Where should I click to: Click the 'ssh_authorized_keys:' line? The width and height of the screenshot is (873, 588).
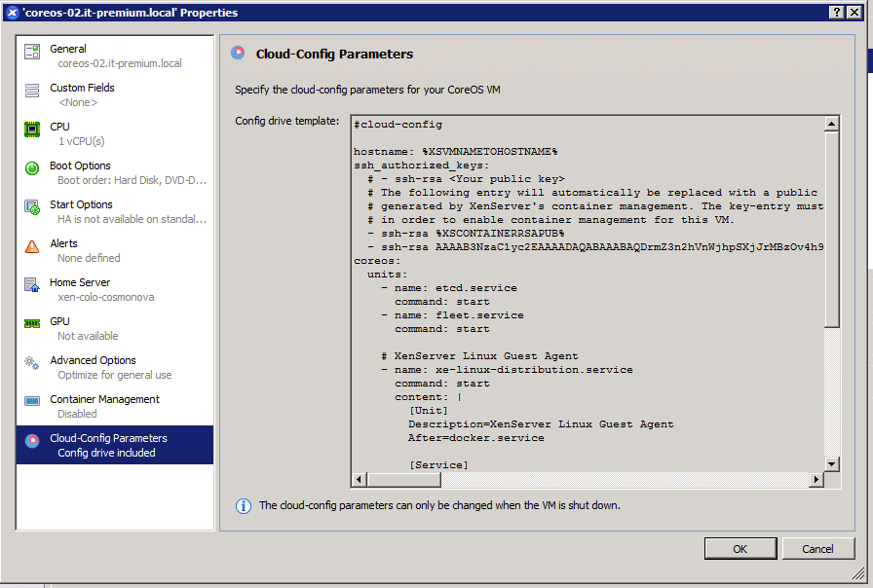coord(422,165)
